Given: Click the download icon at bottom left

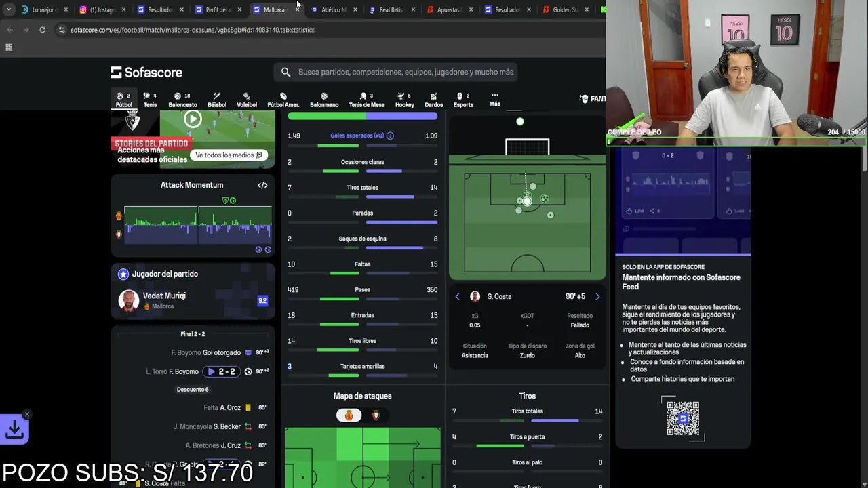Looking at the screenshot, I should coord(14,430).
